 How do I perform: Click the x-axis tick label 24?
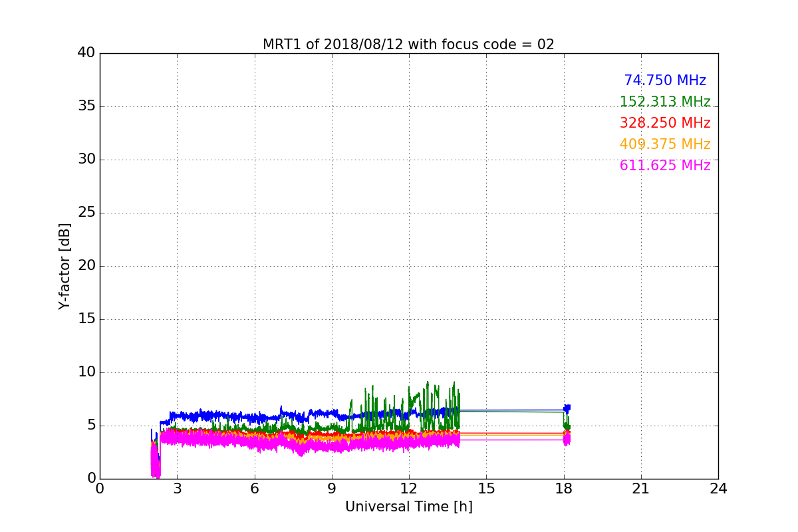coord(718,488)
